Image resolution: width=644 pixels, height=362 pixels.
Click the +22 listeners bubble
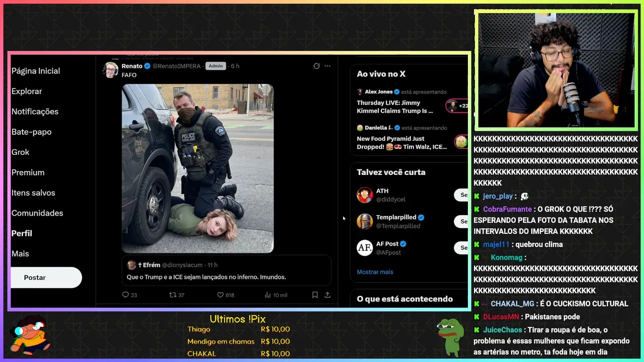click(457, 106)
